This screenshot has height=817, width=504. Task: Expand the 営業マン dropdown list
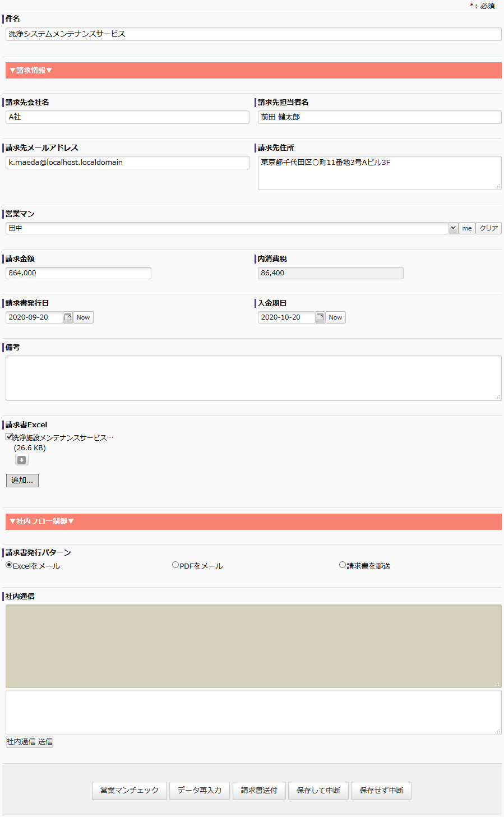pyautogui.click(x=453, y=228)
